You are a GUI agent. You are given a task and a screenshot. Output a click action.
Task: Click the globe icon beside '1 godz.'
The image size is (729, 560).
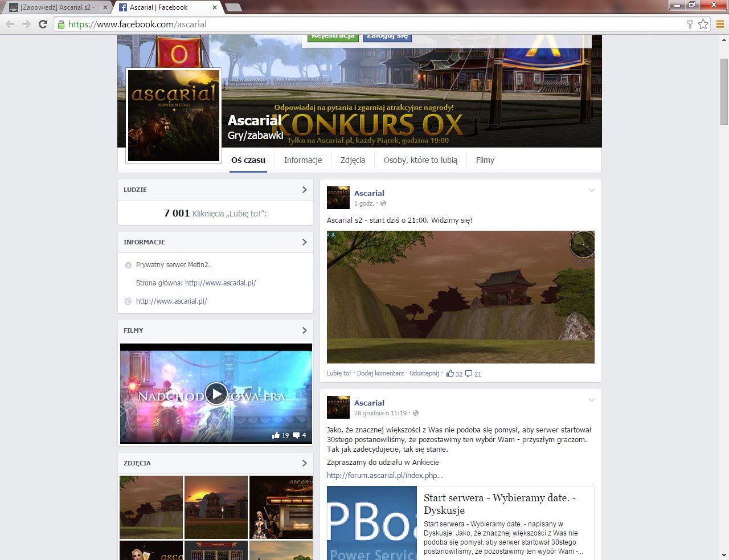point(383,203)
